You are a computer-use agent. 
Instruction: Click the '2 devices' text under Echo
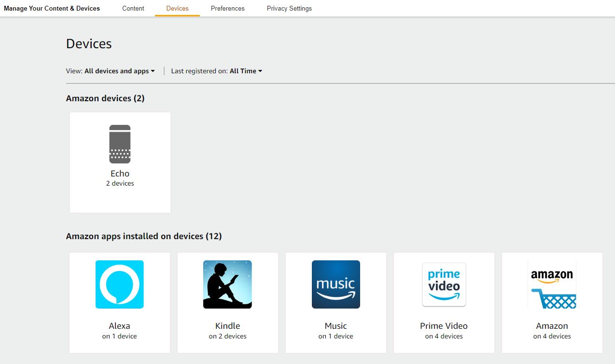click(x=120, y=183)
